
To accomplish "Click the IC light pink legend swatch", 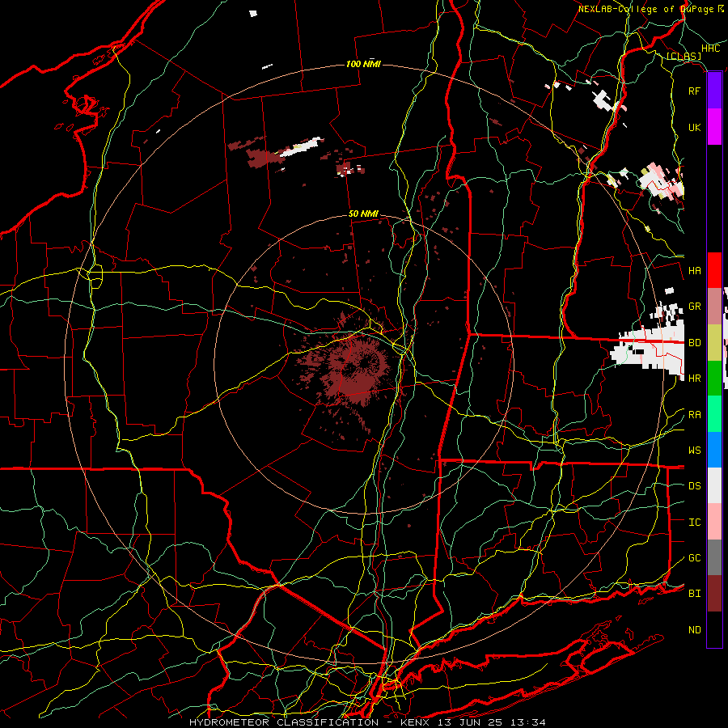I will tap(714, 522).
